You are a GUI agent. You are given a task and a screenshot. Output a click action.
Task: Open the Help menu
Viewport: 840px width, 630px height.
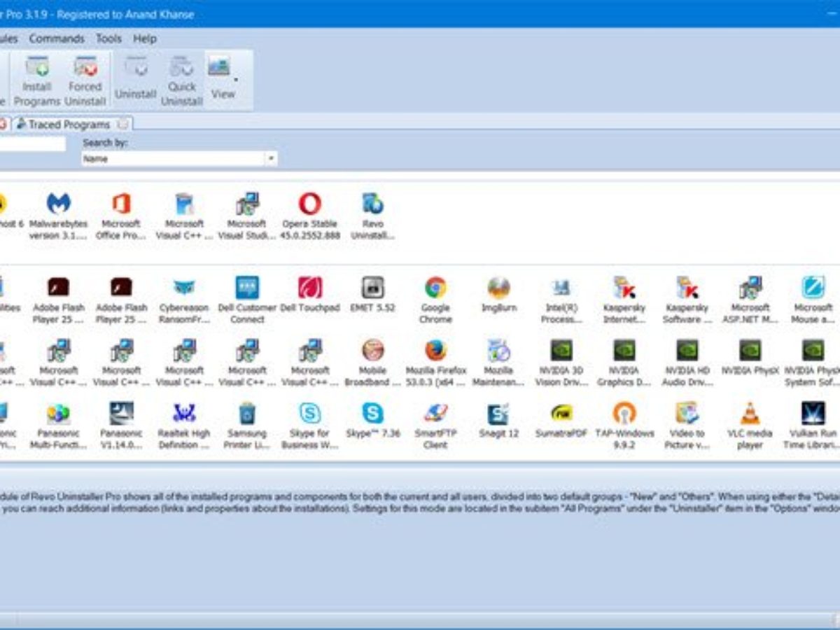(145, 38)
